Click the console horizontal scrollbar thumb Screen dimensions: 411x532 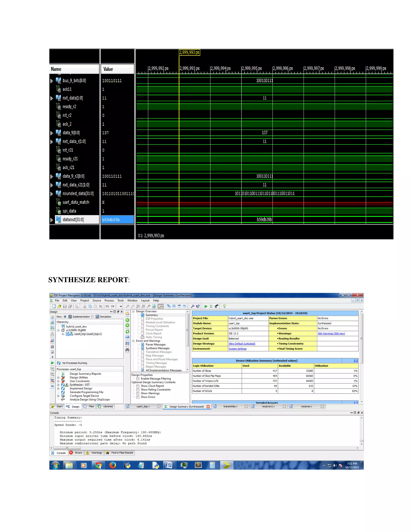tap(67, 448)
